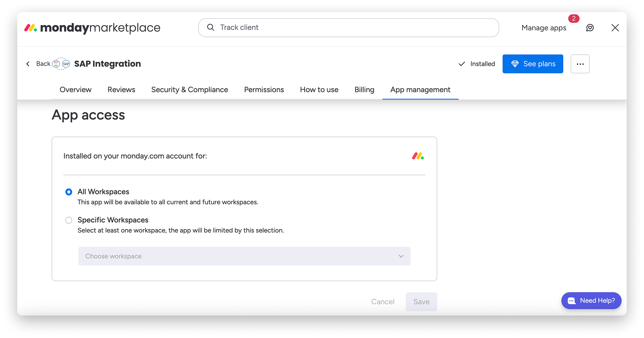Open Manage apps
The image size is (644, 338).
(x=544, y=28)
